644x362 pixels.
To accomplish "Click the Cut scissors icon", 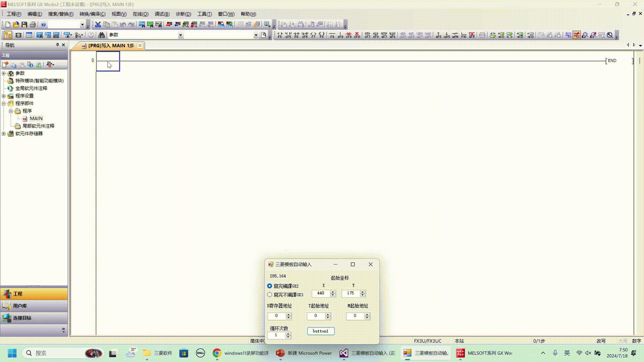I will click(x=98, y=24).
